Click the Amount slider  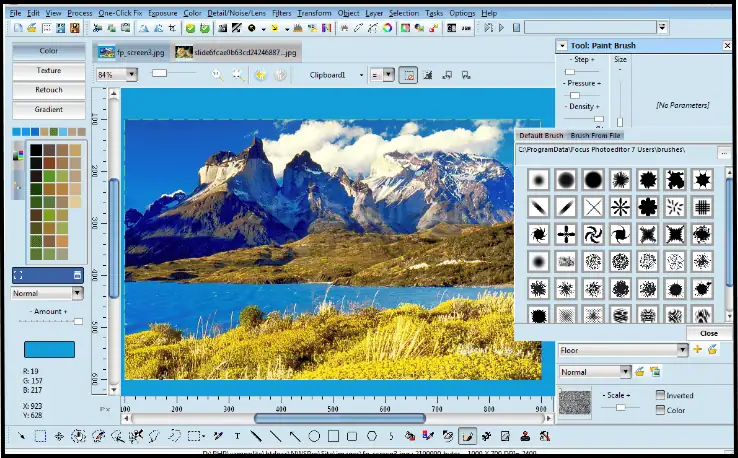tap(48, 321)
